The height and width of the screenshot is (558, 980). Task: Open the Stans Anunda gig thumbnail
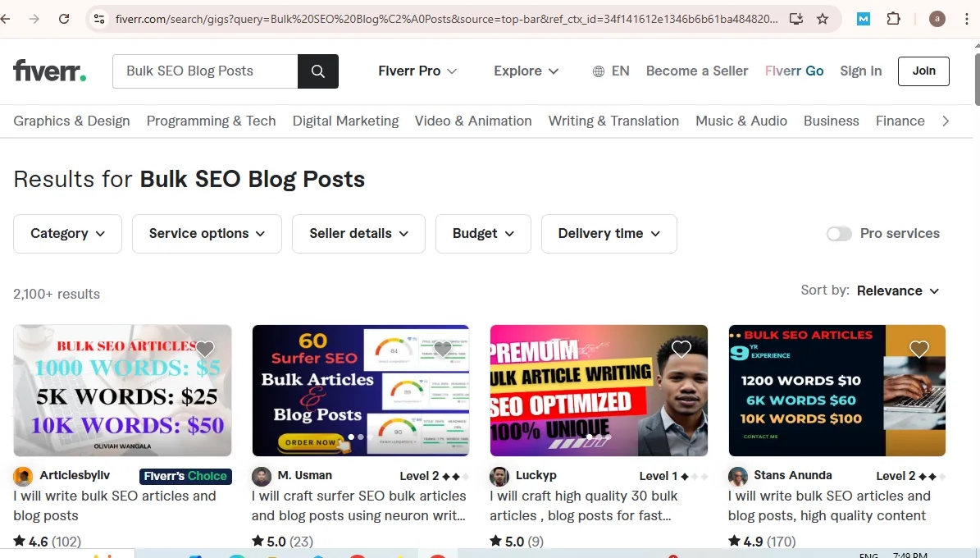point(836,391)
